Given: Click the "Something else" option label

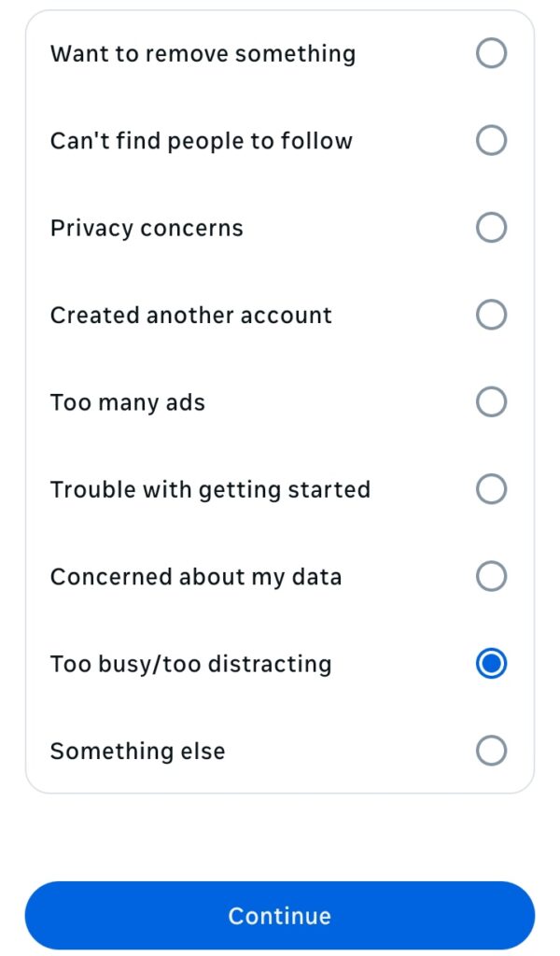Looking at the screenshot, I should (137, 751).
